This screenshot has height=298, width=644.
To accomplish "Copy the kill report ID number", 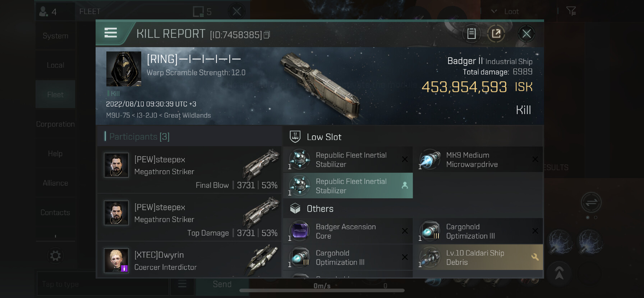I will [267, 35].
